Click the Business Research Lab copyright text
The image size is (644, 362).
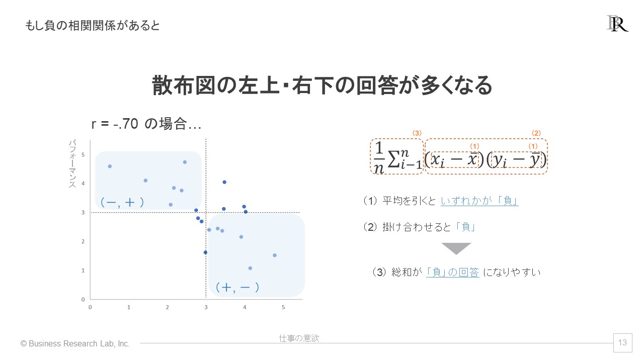tap(75, 344)
